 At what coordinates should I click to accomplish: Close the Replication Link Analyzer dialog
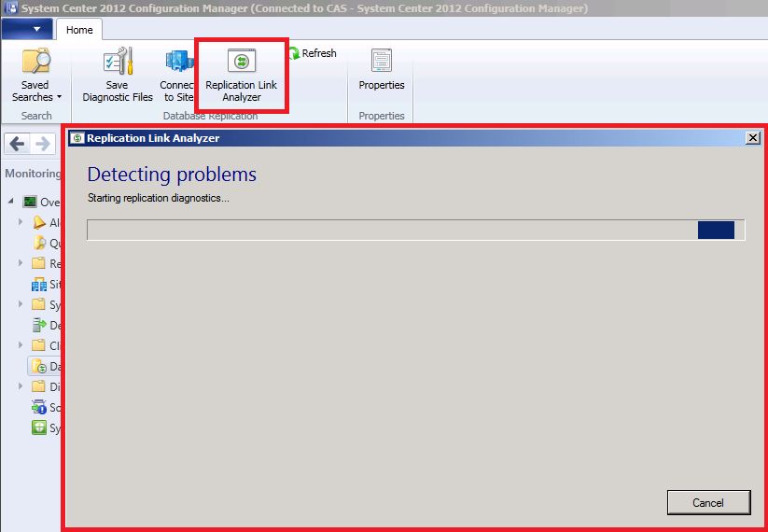[753, 138]
